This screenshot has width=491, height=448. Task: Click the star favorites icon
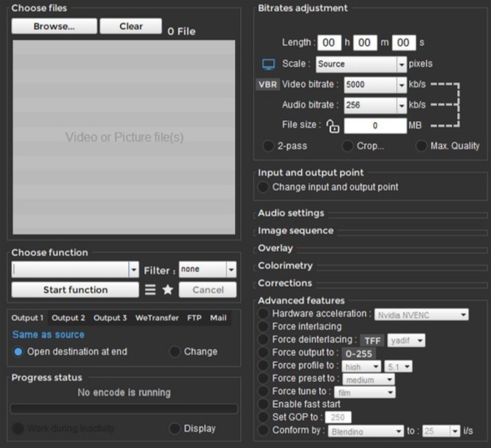[x=168, y=289]
